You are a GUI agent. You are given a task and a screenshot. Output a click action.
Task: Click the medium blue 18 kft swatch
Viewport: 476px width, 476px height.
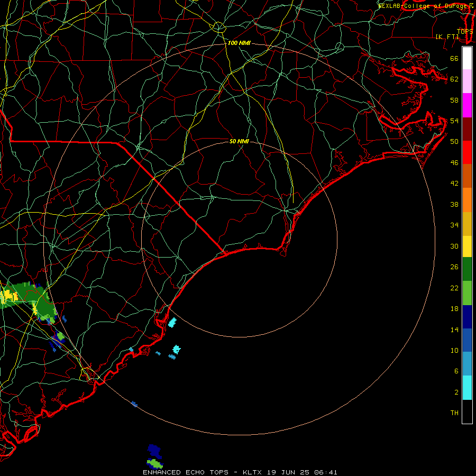point(467,340)
